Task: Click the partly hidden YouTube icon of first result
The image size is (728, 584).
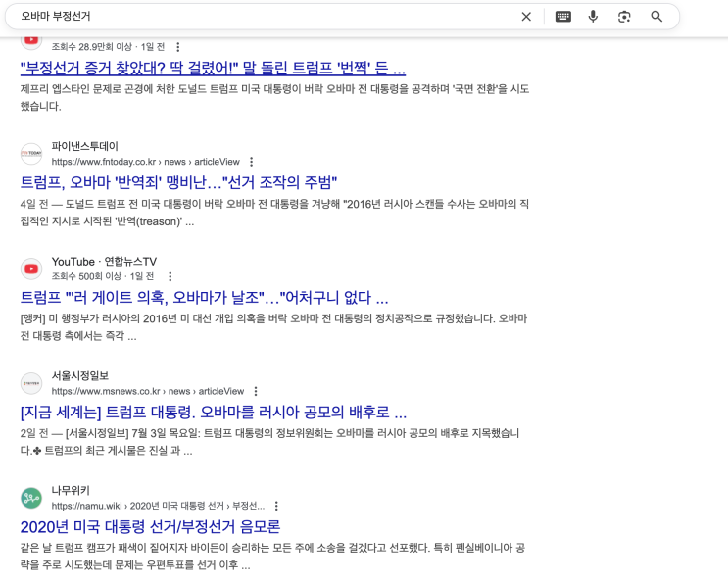Action: pos(31,41)
